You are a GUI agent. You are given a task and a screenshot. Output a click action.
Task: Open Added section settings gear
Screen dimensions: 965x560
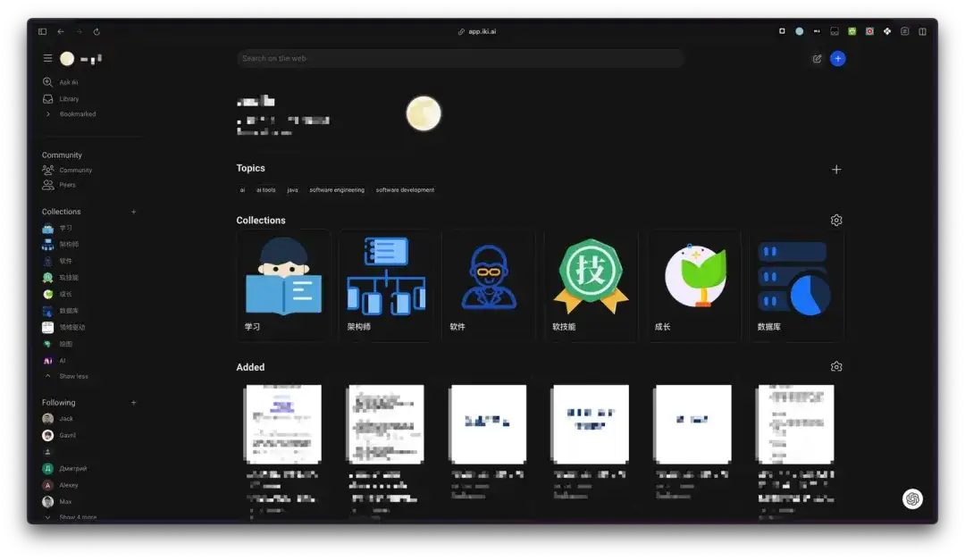[835, 367]
